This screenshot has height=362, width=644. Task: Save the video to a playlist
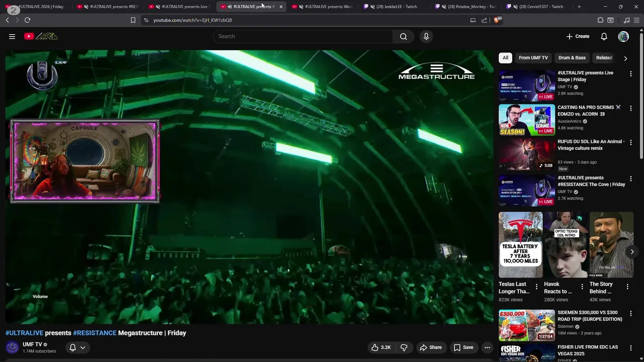click(x=463, y=347)
